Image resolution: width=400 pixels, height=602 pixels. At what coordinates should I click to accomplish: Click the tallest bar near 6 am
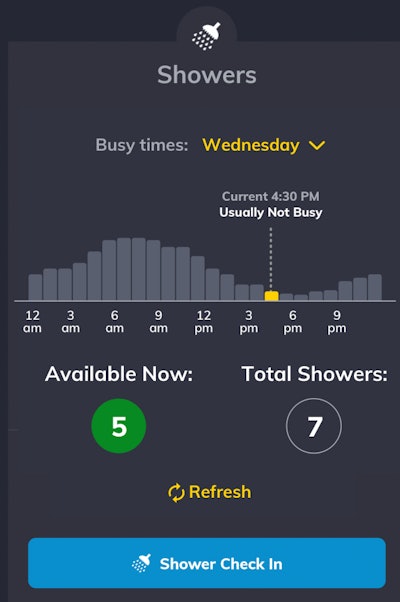point(124,269)
